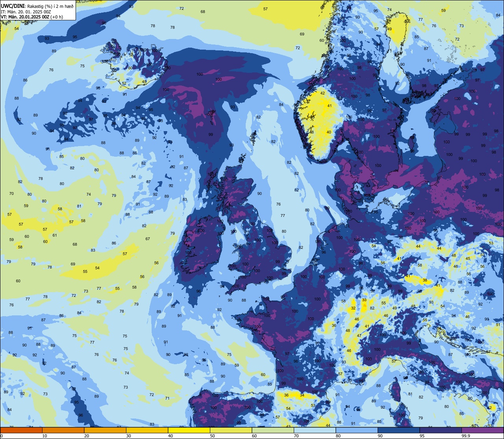Click the 95–99.9 navy legend swatch
504x439 pixels.
click(x=441, y=430)
